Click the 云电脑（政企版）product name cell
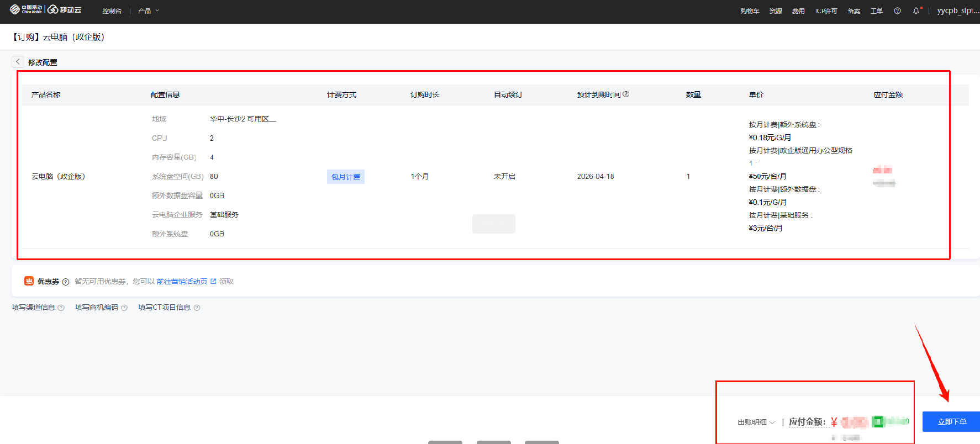 click(59, 177)
